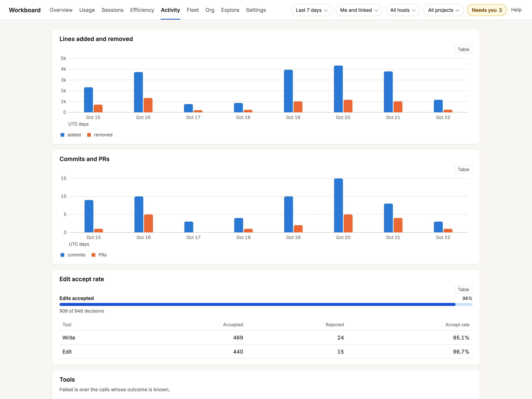Open the Efficiency tab

pyautogui.click(x=142, y=10)
